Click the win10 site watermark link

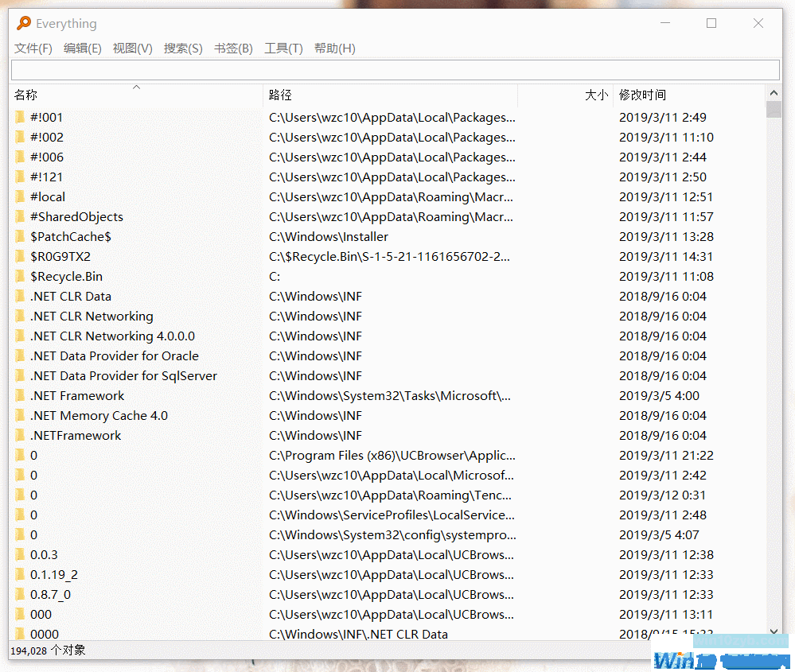741,639
